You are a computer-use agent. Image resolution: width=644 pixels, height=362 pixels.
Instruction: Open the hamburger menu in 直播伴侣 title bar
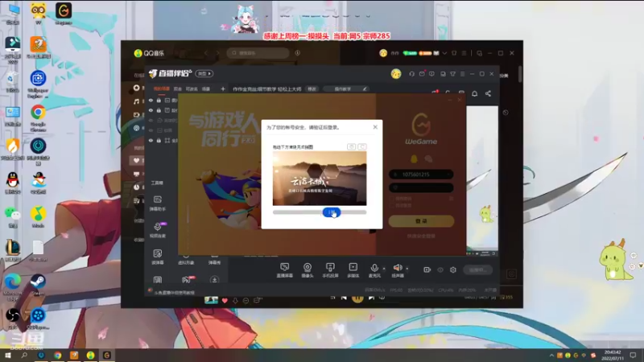click(x=462, y=74)
